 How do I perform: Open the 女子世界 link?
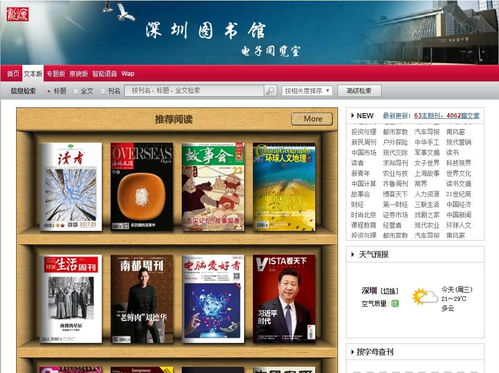point(427,163)
